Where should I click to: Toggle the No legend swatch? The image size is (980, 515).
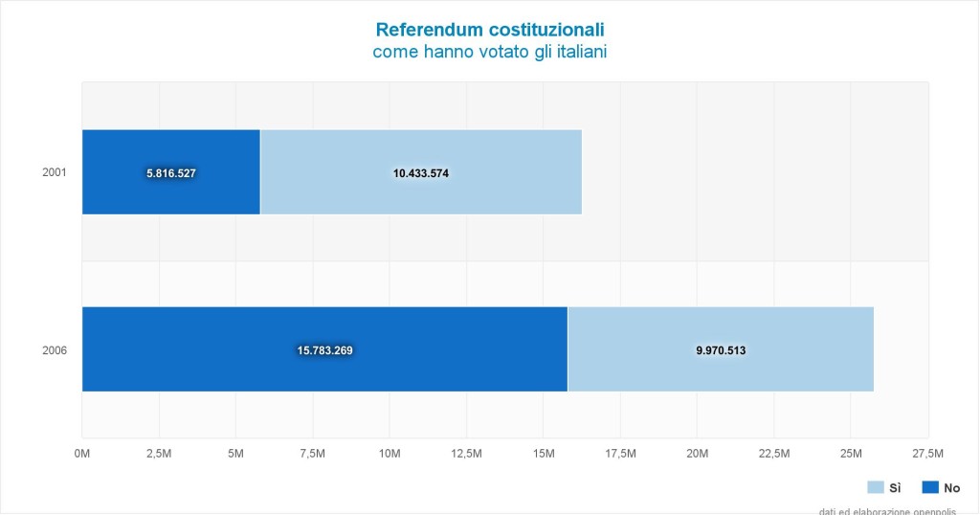tap(930, 487)
